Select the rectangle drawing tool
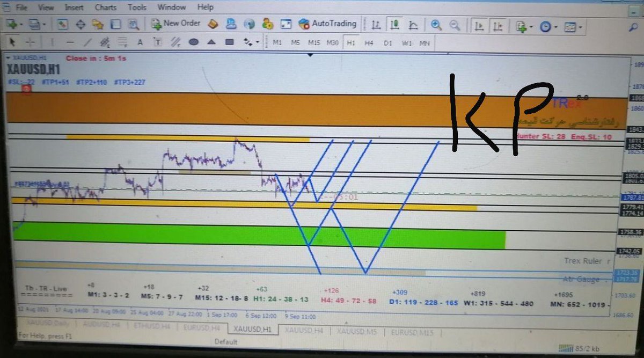Viewport: 644px width, 358px height. [230, 42]
